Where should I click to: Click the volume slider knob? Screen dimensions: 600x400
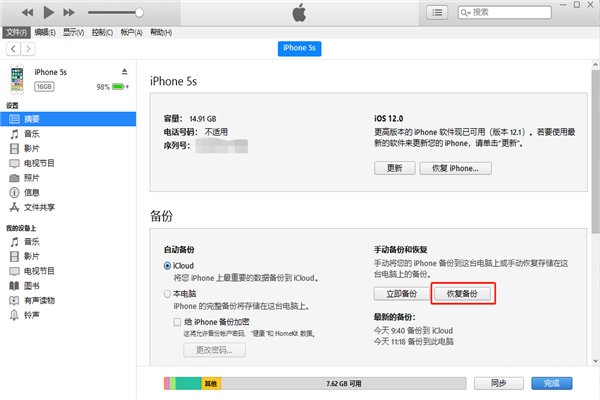(x=138, y=13)
